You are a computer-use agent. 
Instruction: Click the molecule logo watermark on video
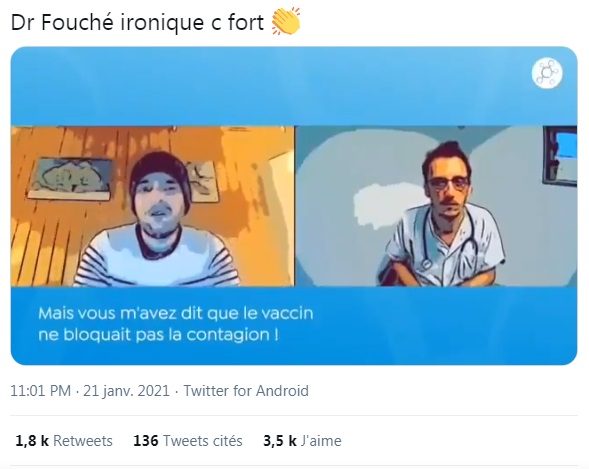pyautogui.click(x=547, y=73)
